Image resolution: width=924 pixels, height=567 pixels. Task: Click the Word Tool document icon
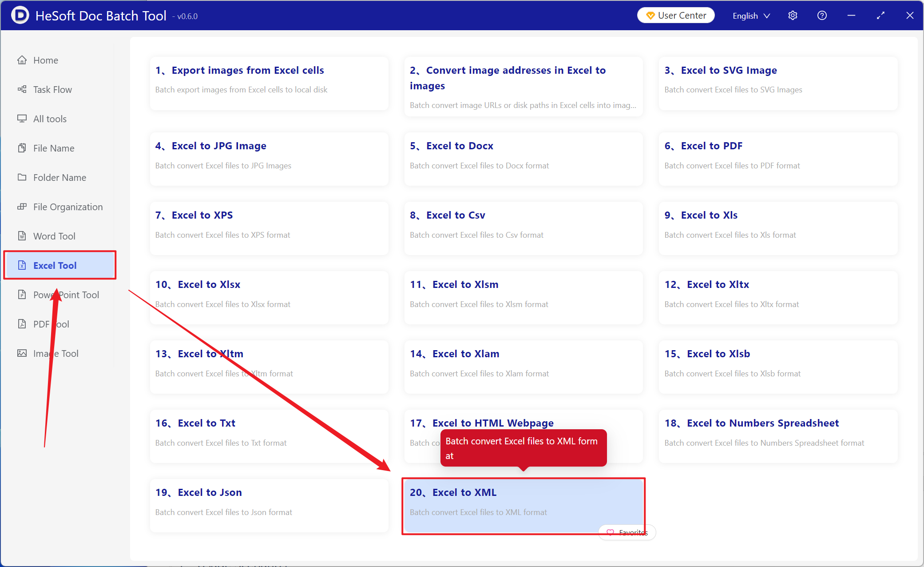[22, 236]
